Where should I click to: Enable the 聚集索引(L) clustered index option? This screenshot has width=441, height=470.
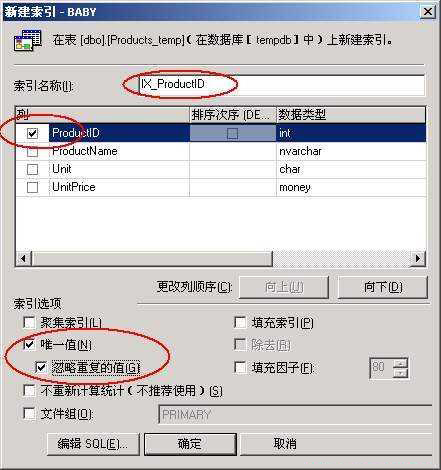point(29,322)
